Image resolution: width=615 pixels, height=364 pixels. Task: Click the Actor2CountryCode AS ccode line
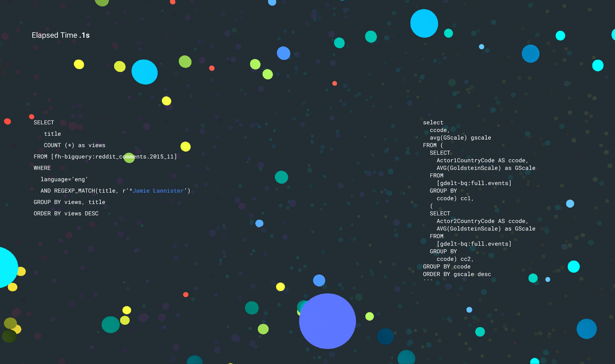click(x=482, y=221)
